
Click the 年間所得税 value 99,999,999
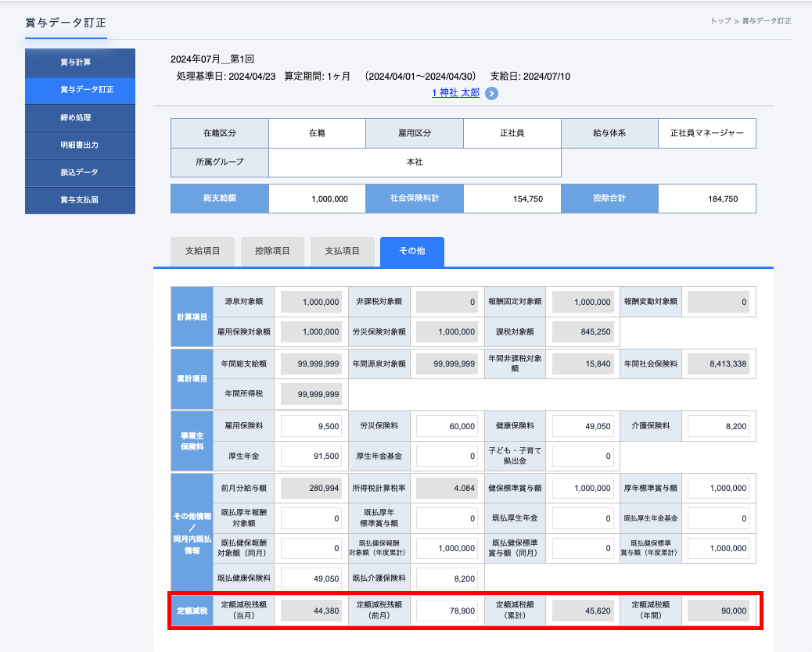click(x=311, y=394)
